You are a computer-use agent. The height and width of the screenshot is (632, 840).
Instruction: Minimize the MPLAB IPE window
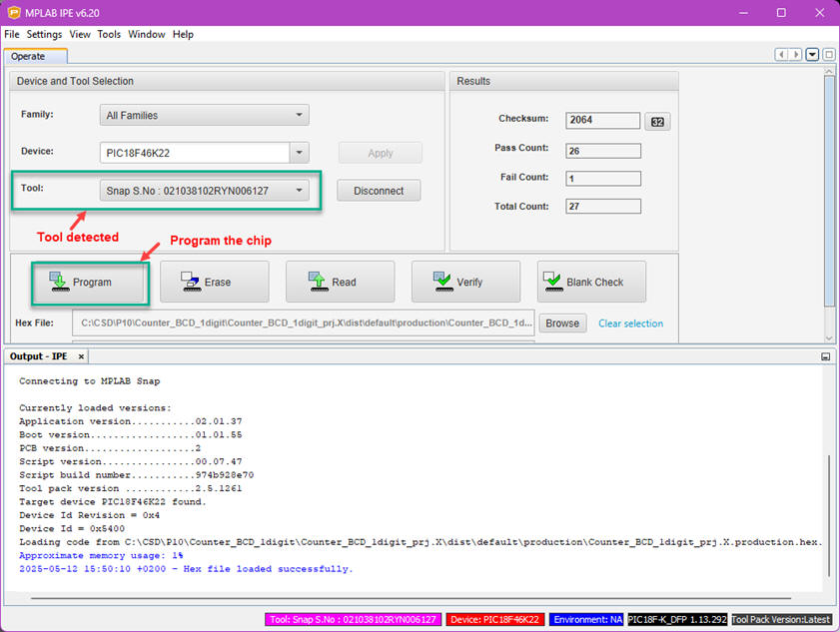pyautogui.click(x=743, y=12)
